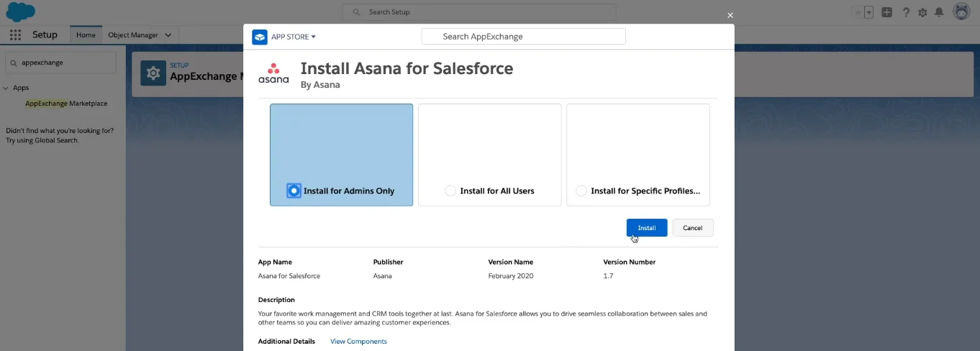Open the help question mark icon
Viewport: 980px width, 351px height.
pyautogui.click(x=906, y=12)
